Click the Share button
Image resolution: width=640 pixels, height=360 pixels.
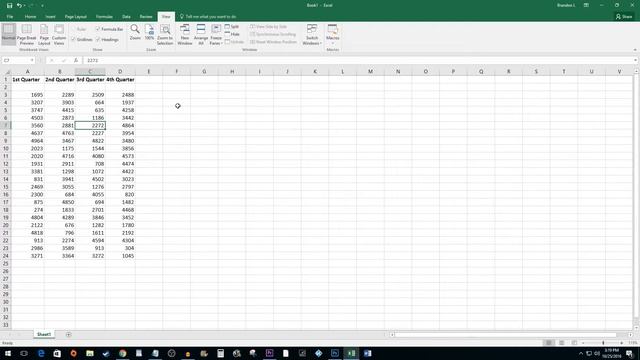click(x=624, y=17)
